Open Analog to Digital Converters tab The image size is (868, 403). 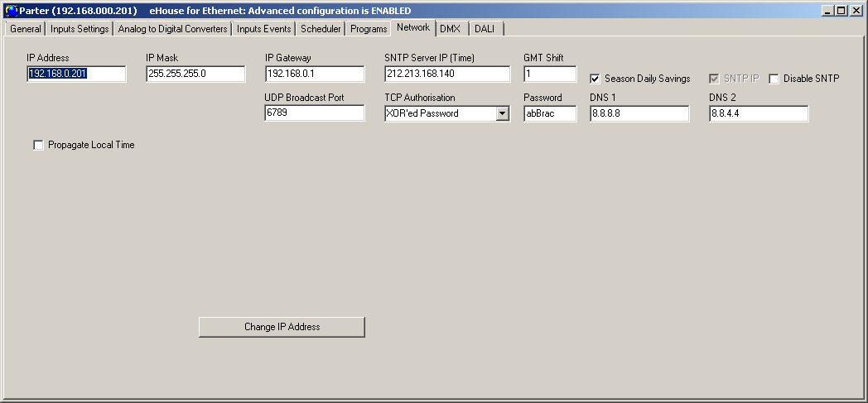tap(173, 29)
